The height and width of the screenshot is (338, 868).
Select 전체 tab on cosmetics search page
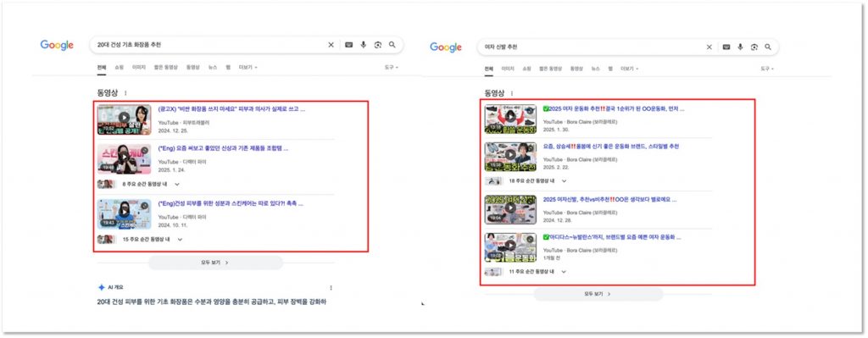click(102, 68)
